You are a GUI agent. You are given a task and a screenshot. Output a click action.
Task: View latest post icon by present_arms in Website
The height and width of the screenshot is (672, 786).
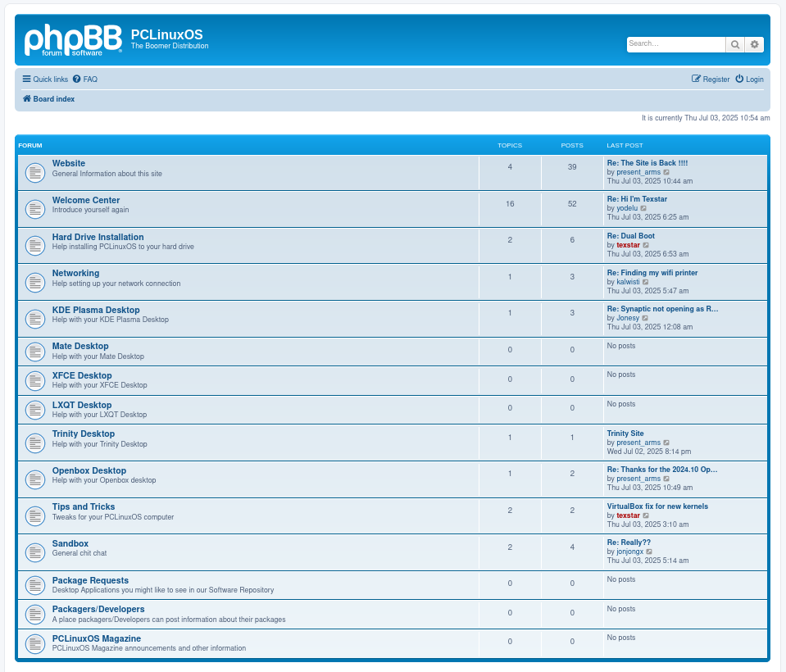coord(666,172)
